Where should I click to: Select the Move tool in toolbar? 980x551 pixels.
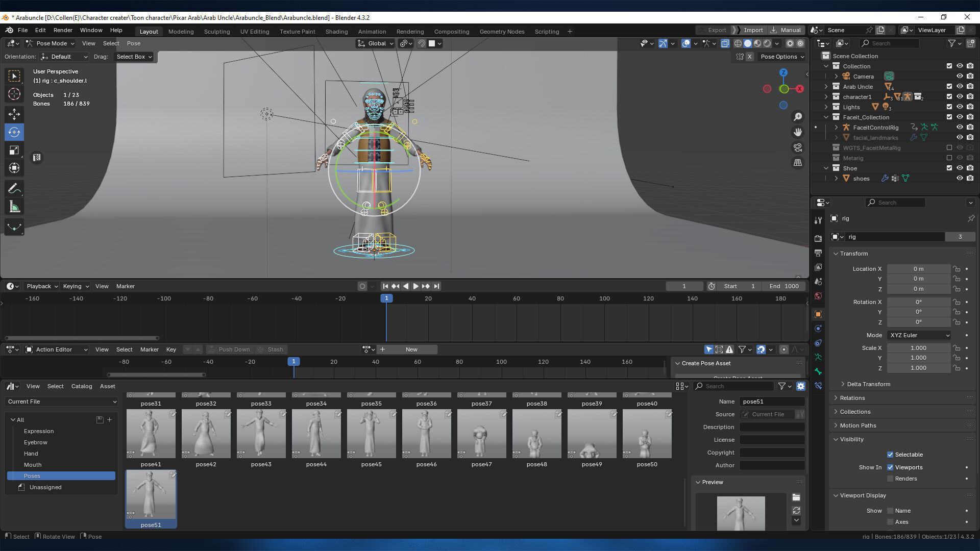[14, 113]
